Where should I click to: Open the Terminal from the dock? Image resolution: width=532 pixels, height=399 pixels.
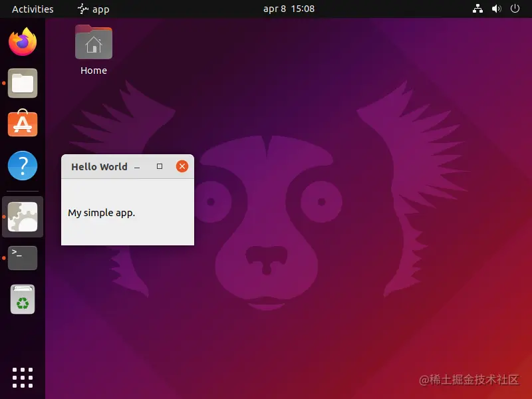(22, 258)
